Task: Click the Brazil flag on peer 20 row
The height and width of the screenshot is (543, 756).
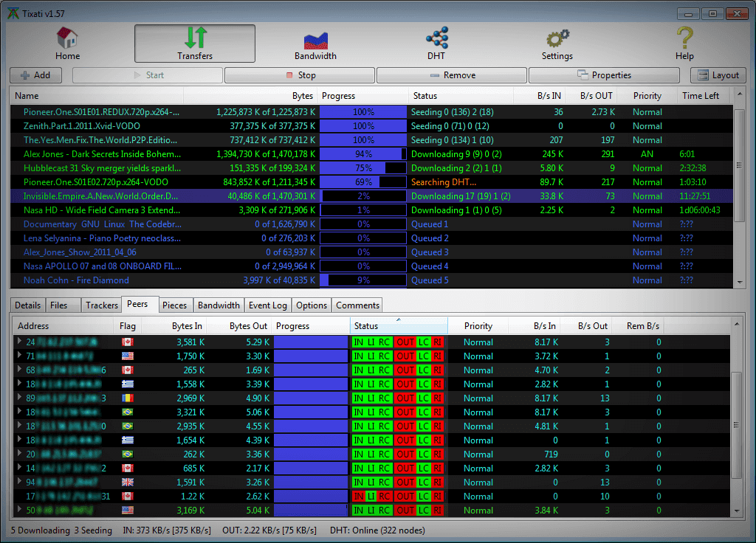Action: tap(128, 454)
